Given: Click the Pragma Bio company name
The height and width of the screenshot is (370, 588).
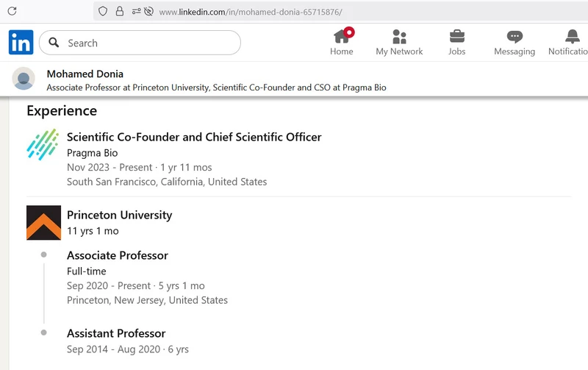Looking at the screenshot, I should tap(93, 153).
